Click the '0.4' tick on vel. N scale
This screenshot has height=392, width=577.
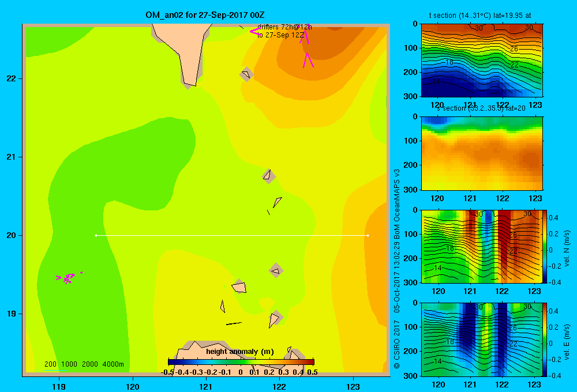click(x=553, y=218)
